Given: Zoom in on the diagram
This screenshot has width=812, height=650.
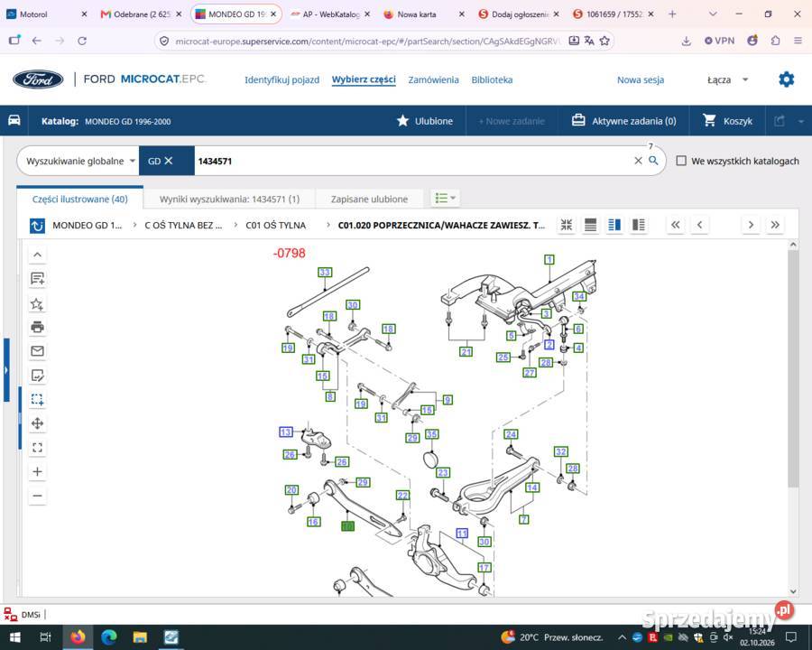Looking at the screenshot, I should coord(37,471).
